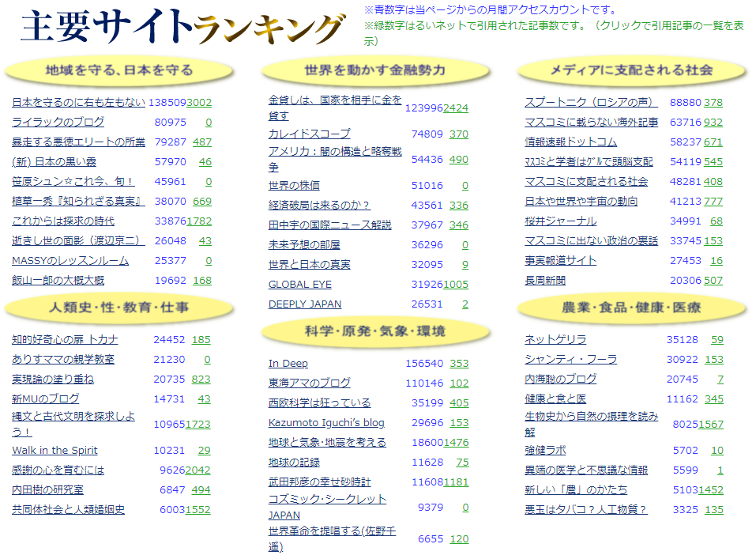
Task: Open 内田樹の研究室 link
Action: point(47,490)
